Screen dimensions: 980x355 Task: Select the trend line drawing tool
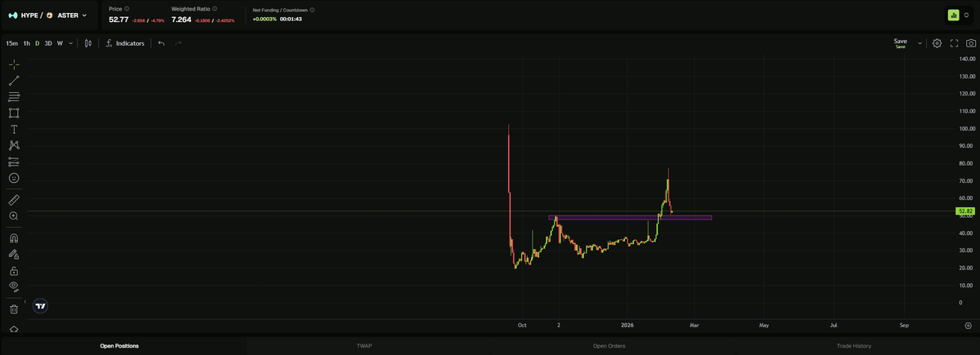click(x=14, y=80)
